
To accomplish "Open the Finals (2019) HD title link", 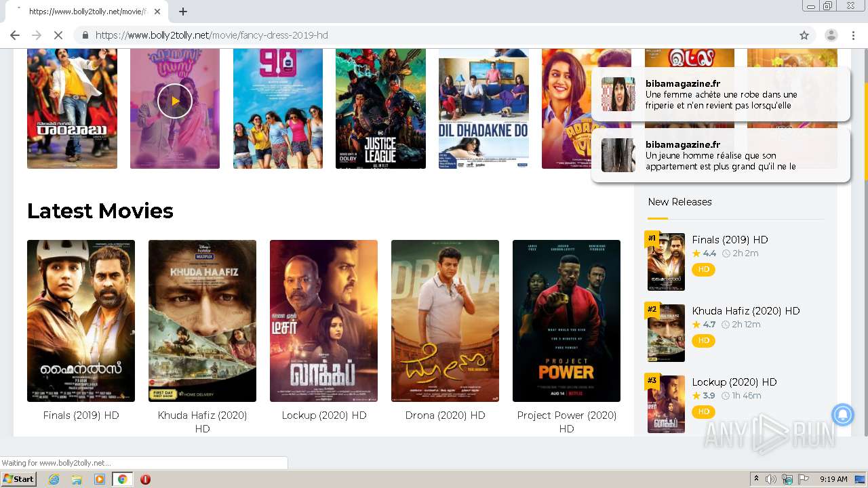I will pos(81,415).
